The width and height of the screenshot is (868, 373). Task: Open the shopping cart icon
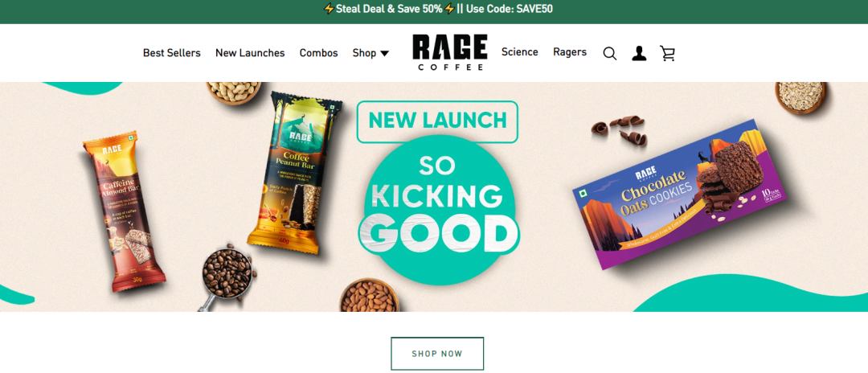668,53
